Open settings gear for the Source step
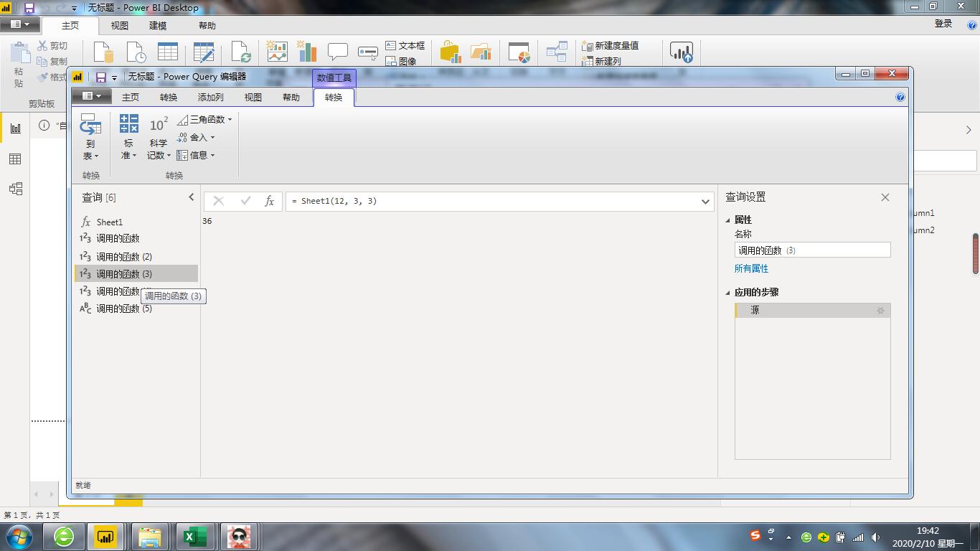Viewport: 980px width, 551px height. tap(881, 311)
